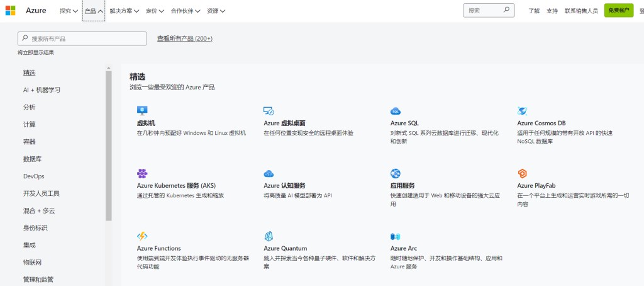Open the 开发人员工具 category

point(42,193)
